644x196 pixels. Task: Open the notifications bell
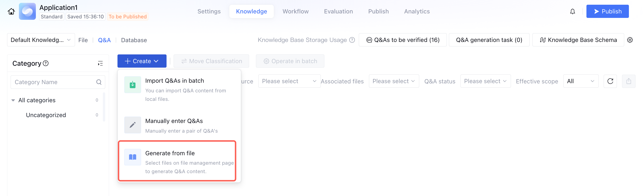pyautogui.click(x=572, y=12)
